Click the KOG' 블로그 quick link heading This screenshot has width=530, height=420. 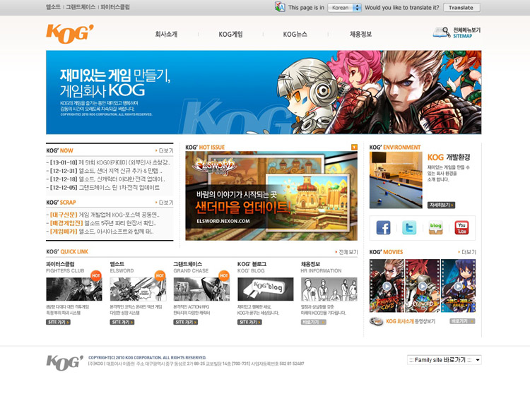click(x=252, y=264)
